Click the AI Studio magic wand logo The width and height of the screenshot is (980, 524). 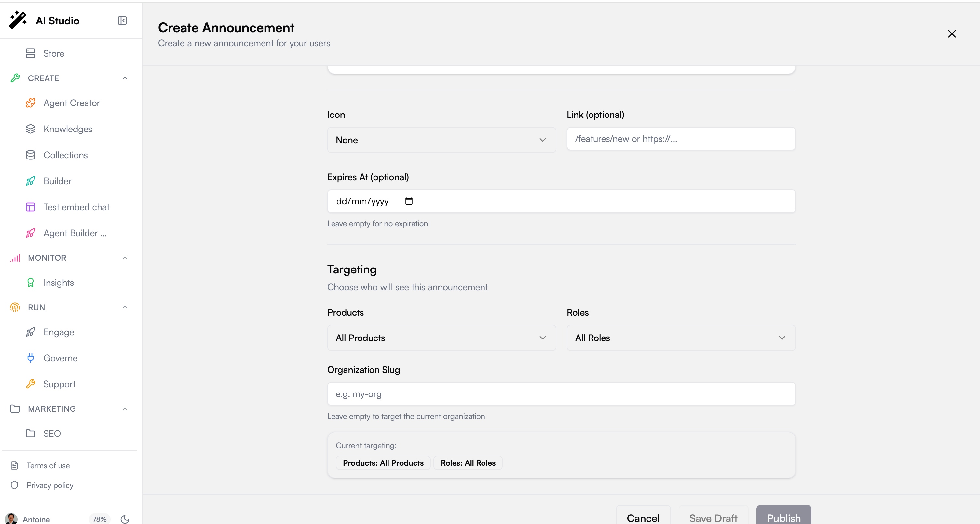18,20
